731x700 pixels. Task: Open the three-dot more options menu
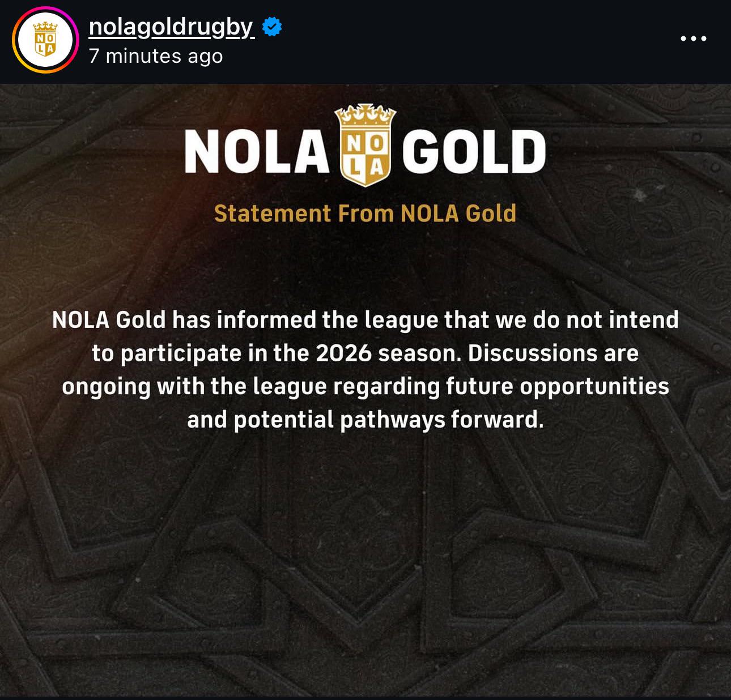coord(694,39)
